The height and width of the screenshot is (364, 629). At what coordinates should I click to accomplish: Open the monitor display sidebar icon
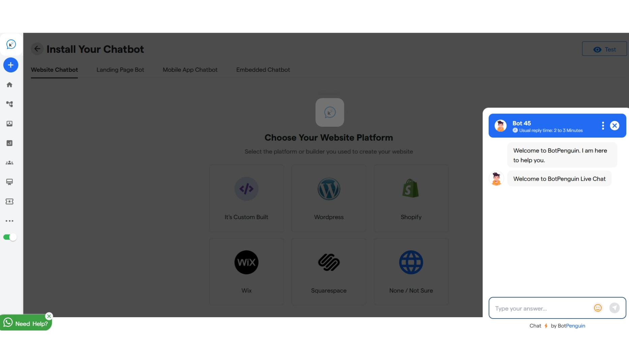9,182
